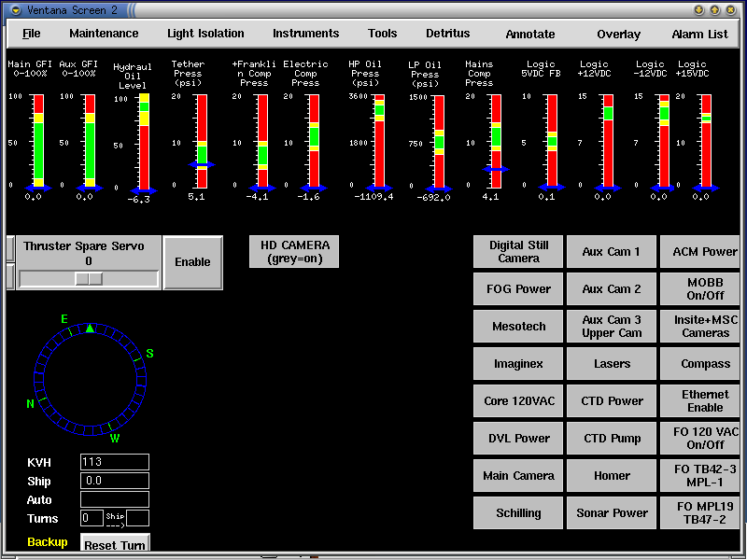
Task: Open the Light Isolation menu
Action: point(205,34)
